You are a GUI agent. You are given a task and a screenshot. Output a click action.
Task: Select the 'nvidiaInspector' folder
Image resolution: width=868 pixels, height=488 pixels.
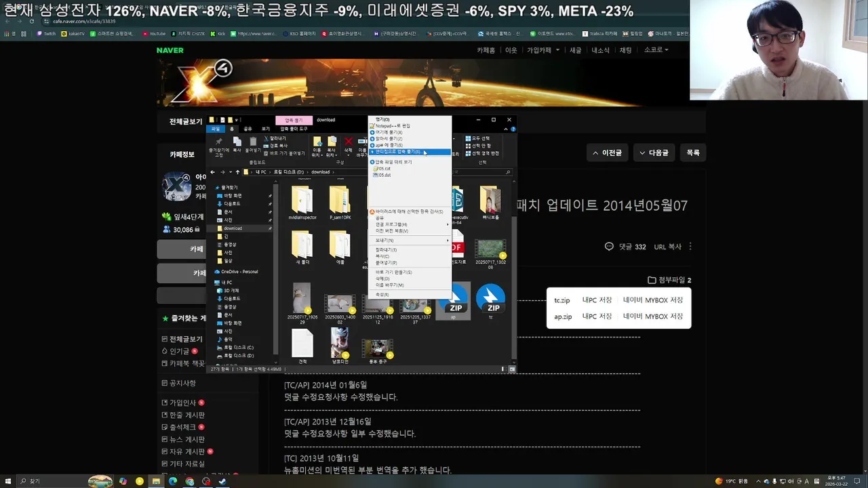pyautogui.click(x=302, y=203)
